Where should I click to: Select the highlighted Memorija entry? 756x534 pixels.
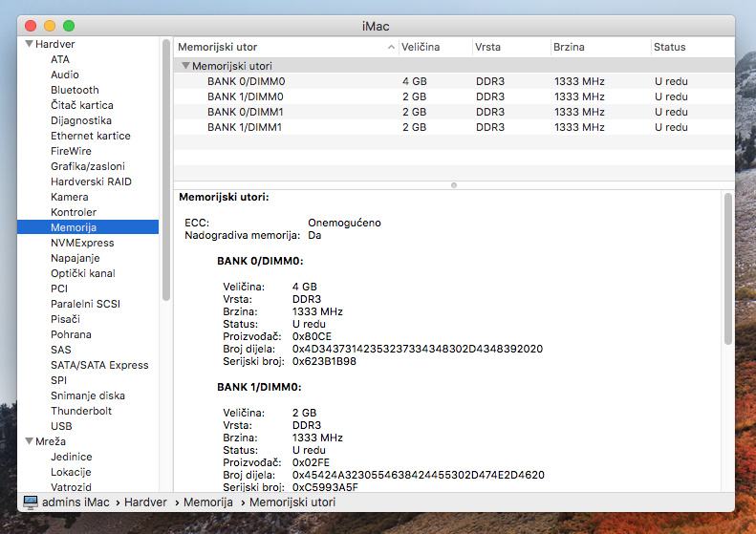tap(88, 227)
